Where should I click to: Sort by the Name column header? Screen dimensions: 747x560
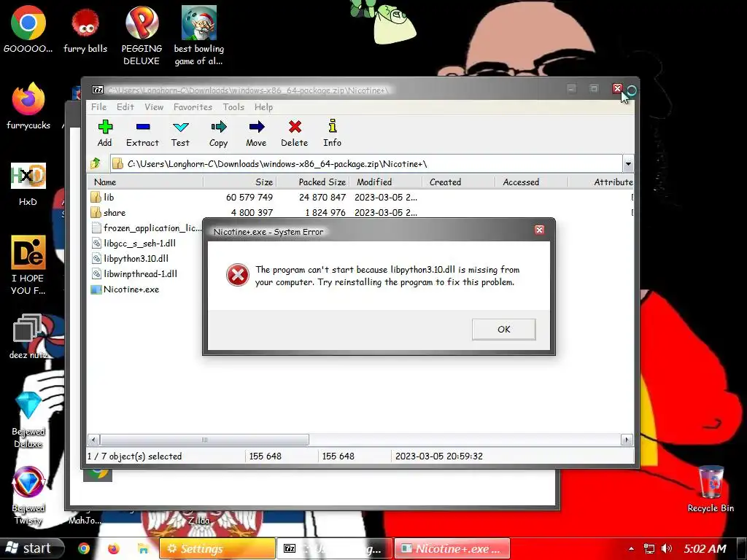click(145, 182)
